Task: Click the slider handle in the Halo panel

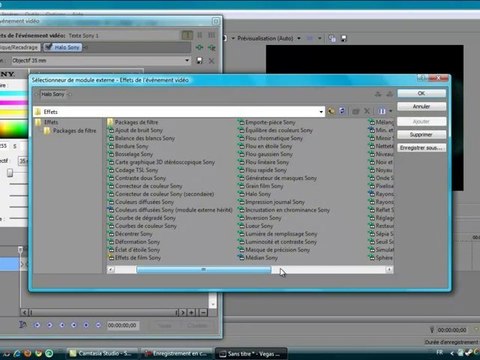Action: (x=10, y=172)
